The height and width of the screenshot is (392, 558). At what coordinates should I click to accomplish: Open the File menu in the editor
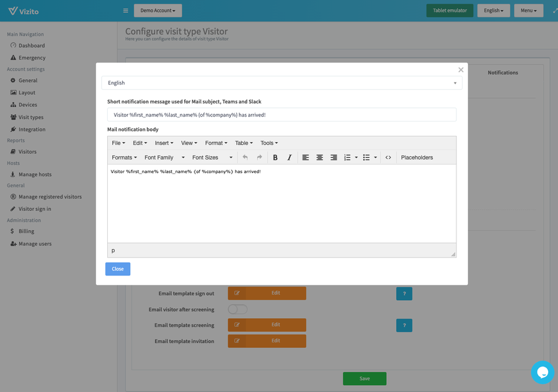[117, 143]
